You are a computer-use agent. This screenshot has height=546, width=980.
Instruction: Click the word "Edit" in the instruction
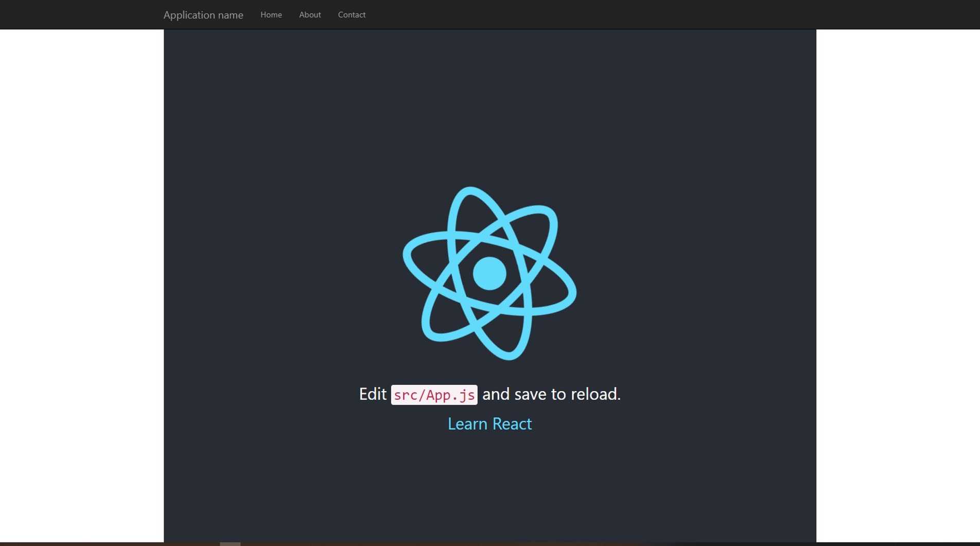(372, 394)
